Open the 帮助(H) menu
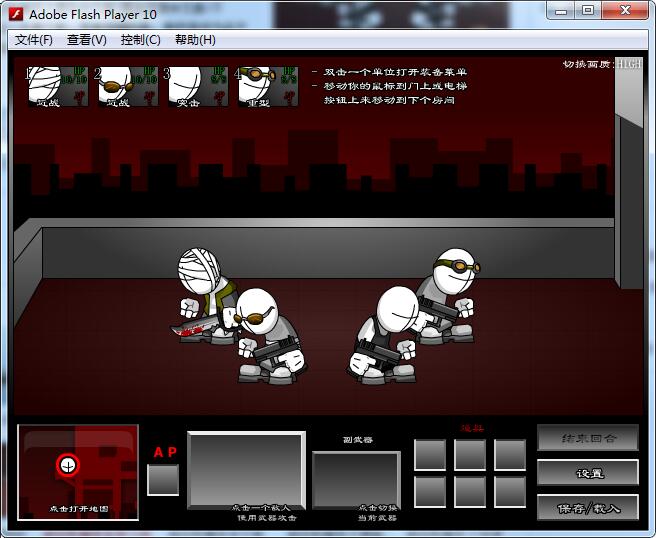The image size is (656, 538). pyautogui.click(x=195, y=40)
